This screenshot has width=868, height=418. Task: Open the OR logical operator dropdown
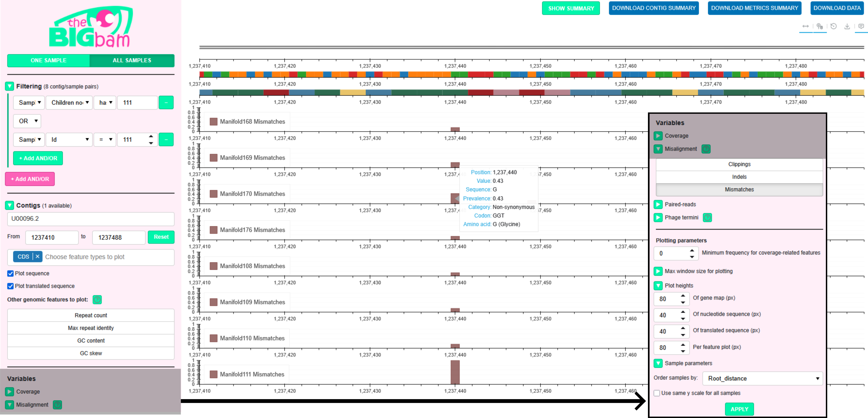[x=27, y=121]
